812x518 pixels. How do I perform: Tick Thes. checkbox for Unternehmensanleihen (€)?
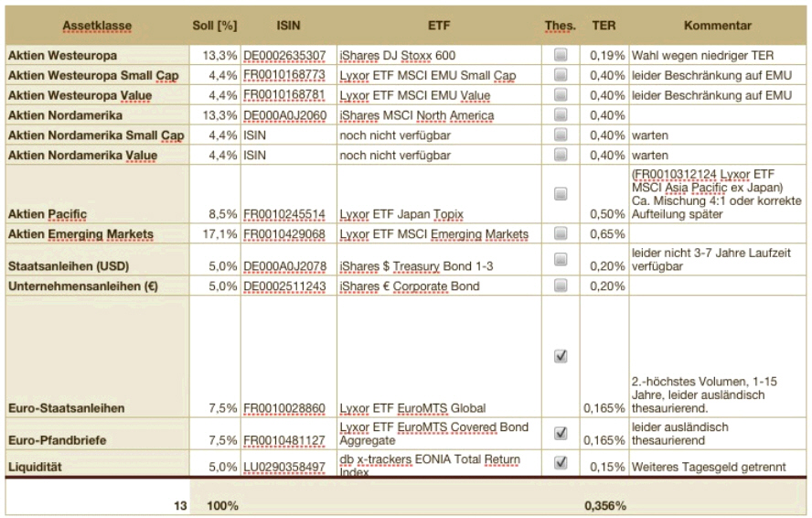pos(561,286)
